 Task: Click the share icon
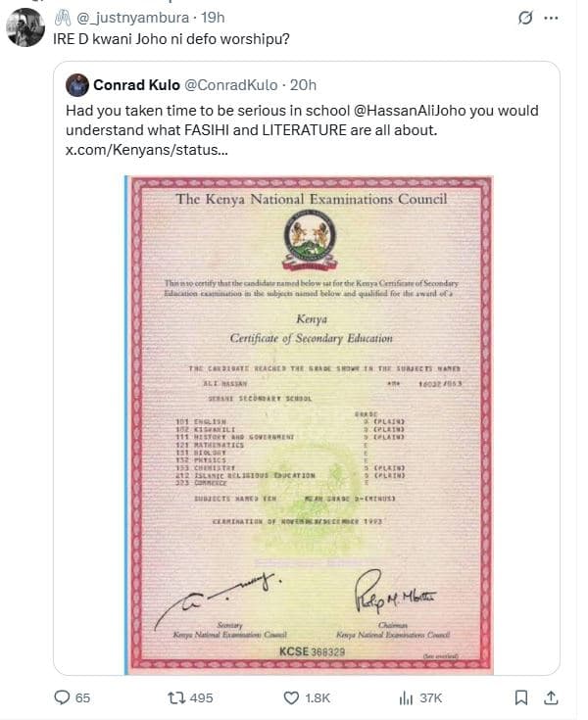tap(552, 697)
